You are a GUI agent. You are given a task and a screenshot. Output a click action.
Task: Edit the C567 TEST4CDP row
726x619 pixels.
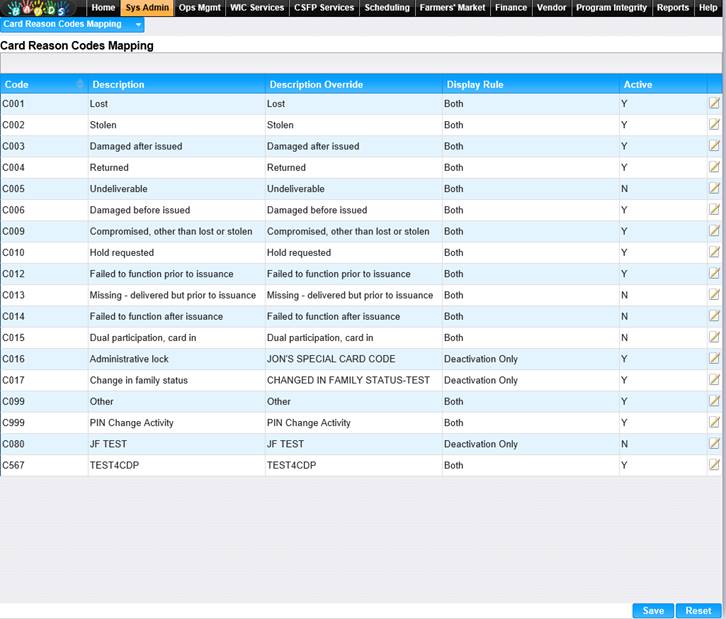coord(714,465)
